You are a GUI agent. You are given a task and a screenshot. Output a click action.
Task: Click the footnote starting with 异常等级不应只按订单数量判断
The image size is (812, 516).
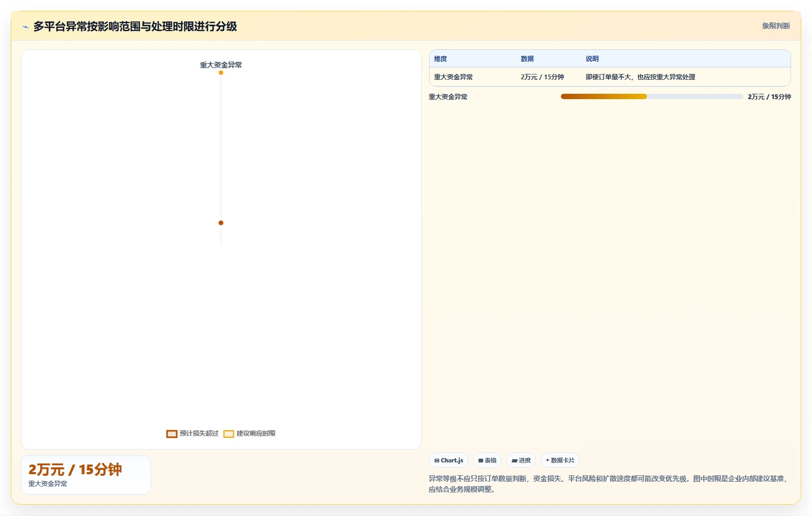(608, 484)
